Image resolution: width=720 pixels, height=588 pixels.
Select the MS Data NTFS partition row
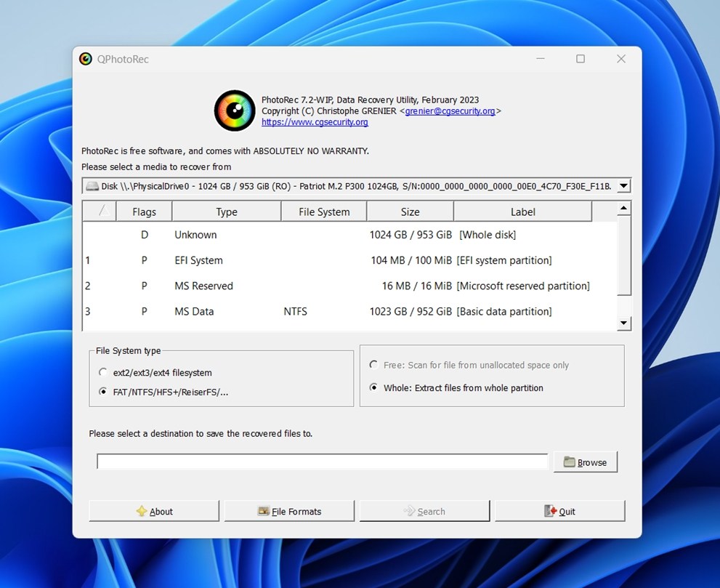[x=350, y=312]
